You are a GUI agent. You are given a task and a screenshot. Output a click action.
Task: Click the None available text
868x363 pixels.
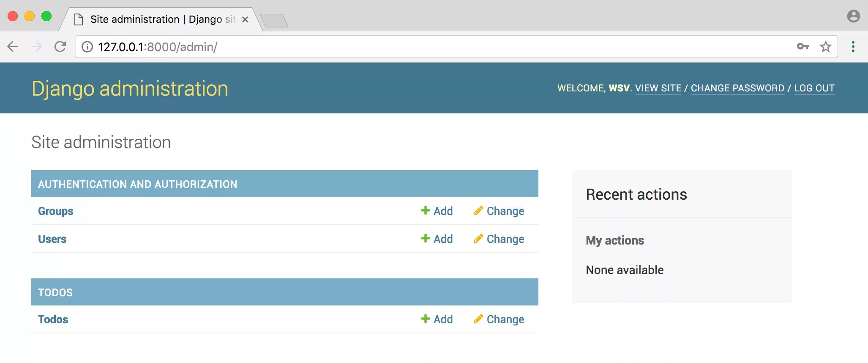625,269
